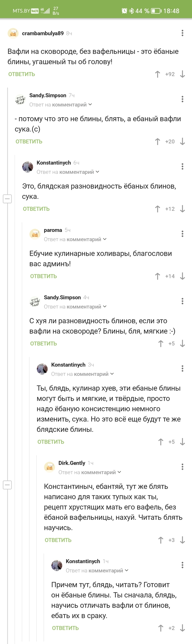Viewport: 192px width, 644px height.
Task: Downvote Sandy.Simpson's comment rated +20
Action: (x=182, y=141)
